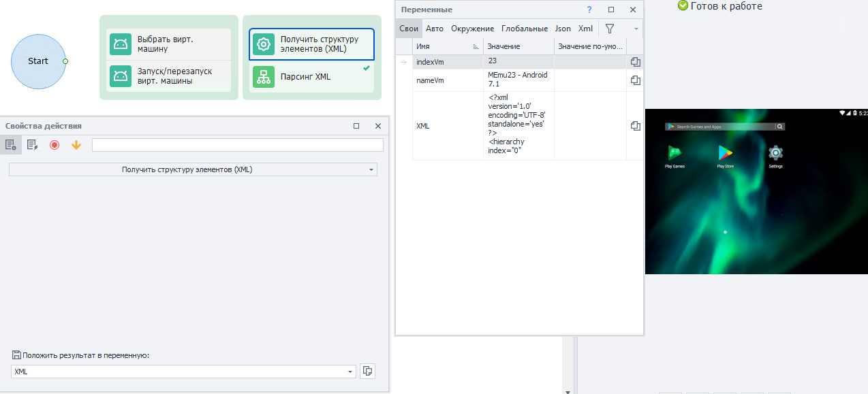
Task: Maximize the Переменные panel
Action: 611,10
